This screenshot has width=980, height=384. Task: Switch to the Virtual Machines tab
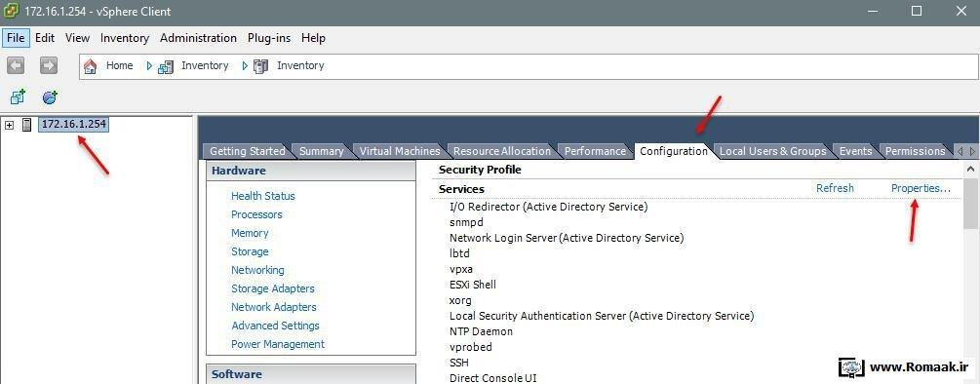pyautogui.click(x=400, y=151)
